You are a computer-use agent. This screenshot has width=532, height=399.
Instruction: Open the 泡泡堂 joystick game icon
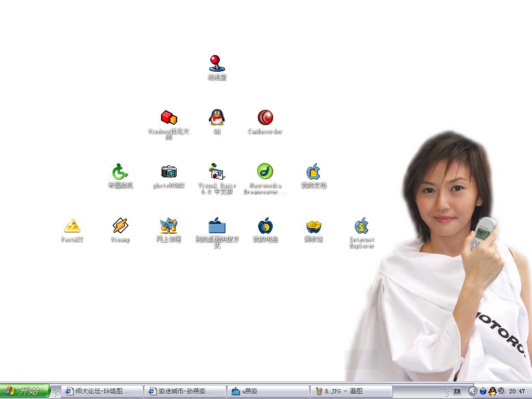click(x=217, y=64)
